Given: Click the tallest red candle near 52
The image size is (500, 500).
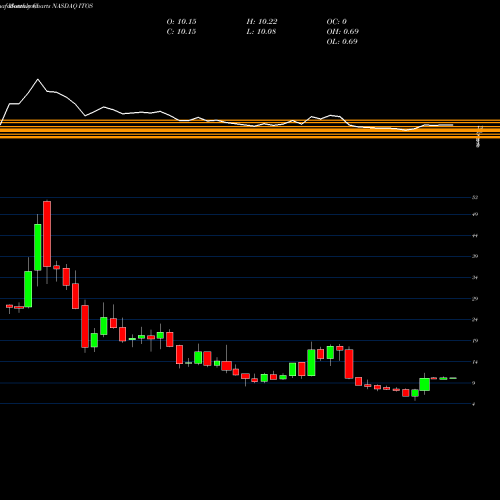Looking at the screenshot, I should pyautogui.click(x=47, y=234).
